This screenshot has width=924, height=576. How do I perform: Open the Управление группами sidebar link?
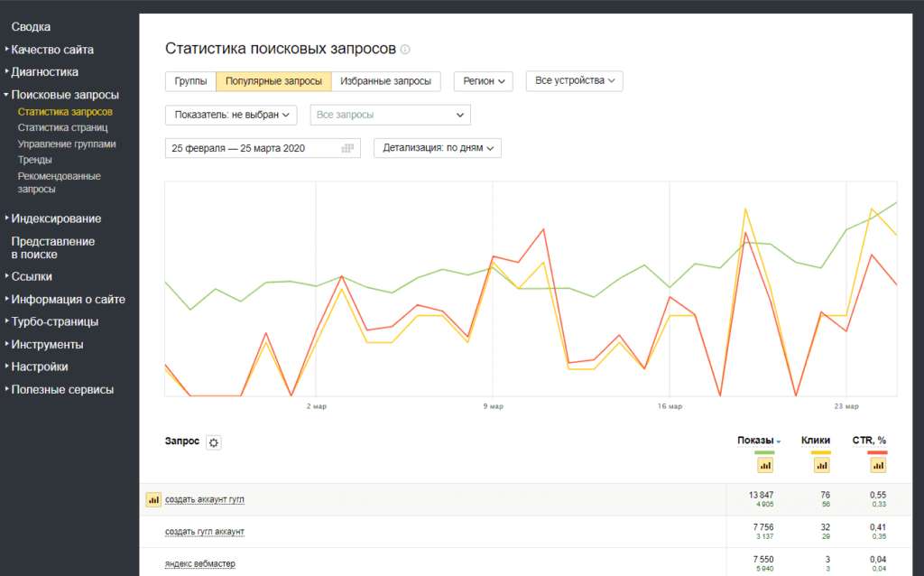67,144
